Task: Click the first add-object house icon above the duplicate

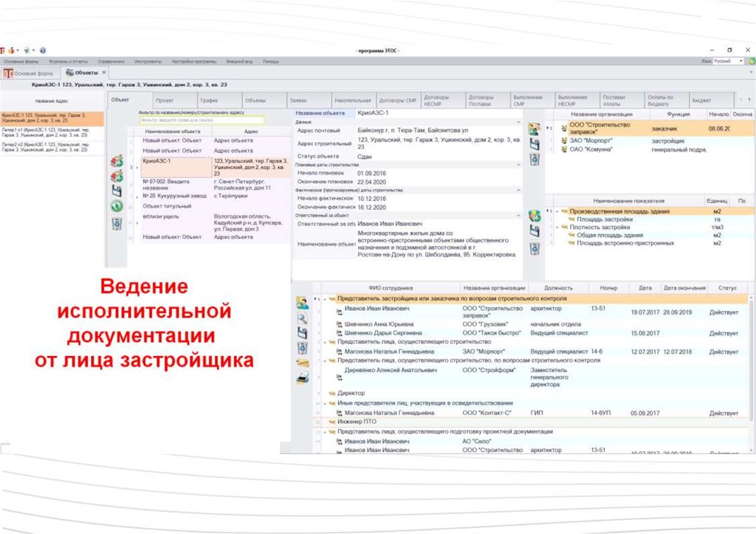Action: coord(117,161)
